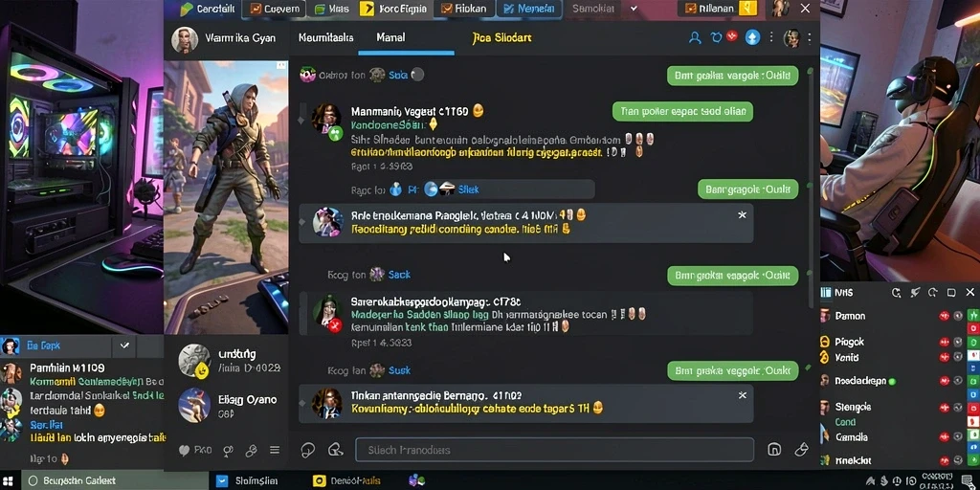This screenshot has width=980, height=490.
Task: Open the user avatar at header's right end
Action: coord(791,38)
